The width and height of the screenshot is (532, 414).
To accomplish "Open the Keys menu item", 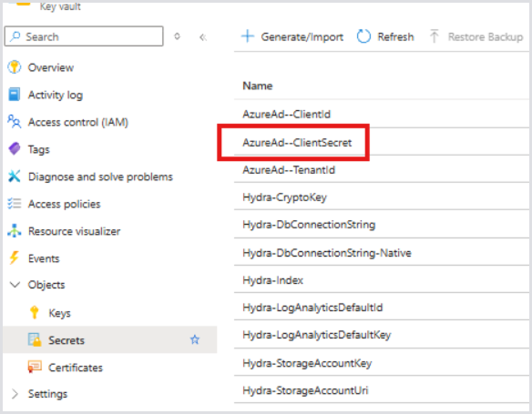I will pos(60,313).
